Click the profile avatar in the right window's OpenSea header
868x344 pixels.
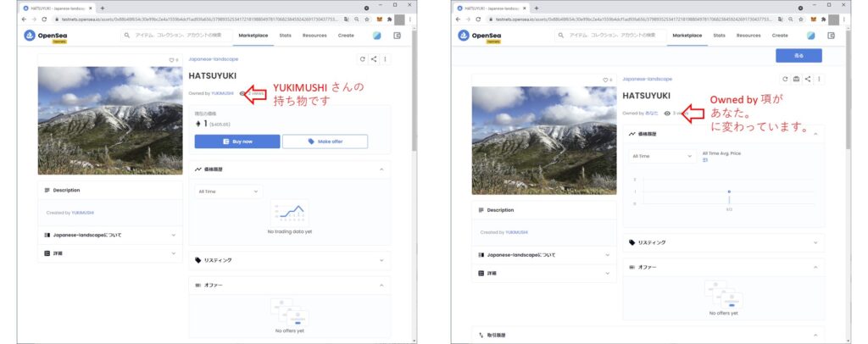[x=811, y=36]
